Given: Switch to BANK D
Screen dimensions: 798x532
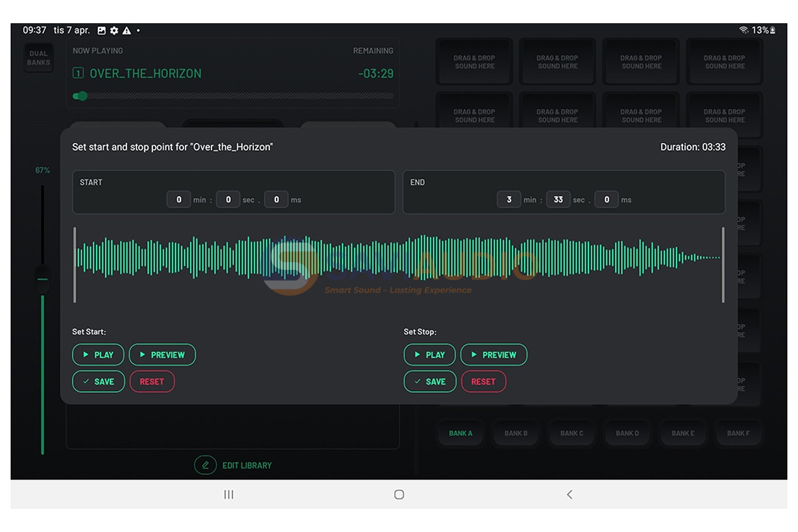Looking at the screenshot, I should click(x=627, y=434).
